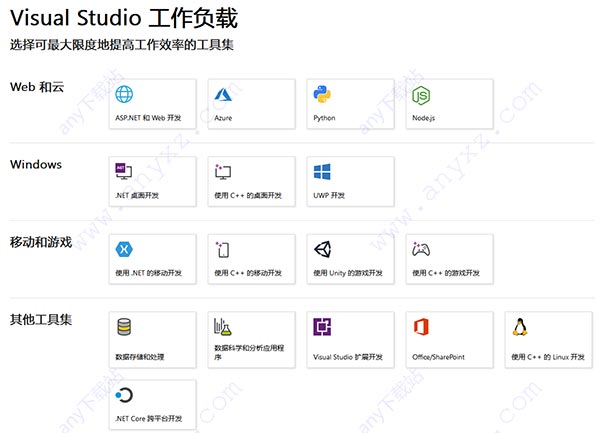Select the '使用 C++ 的游戏开发' label
This screenshot has width=600, height=433.
[446, 273]
